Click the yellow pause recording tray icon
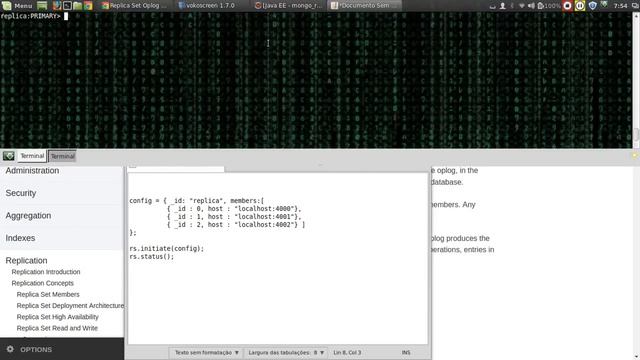 (x=580, y=6)
